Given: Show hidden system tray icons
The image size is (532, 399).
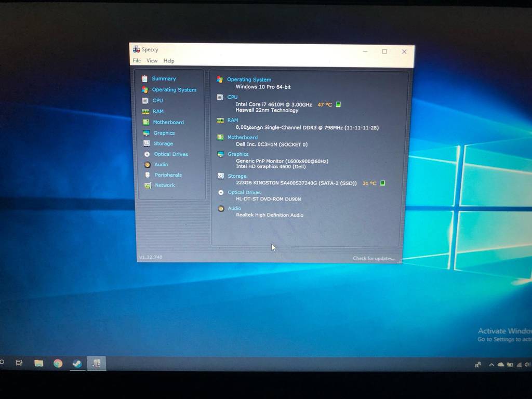Looking at the screenshot, I should [x=491, y=365].
